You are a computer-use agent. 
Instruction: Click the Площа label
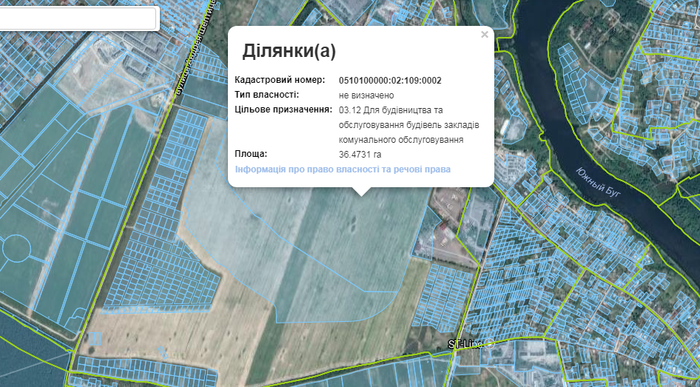[251, 154]
